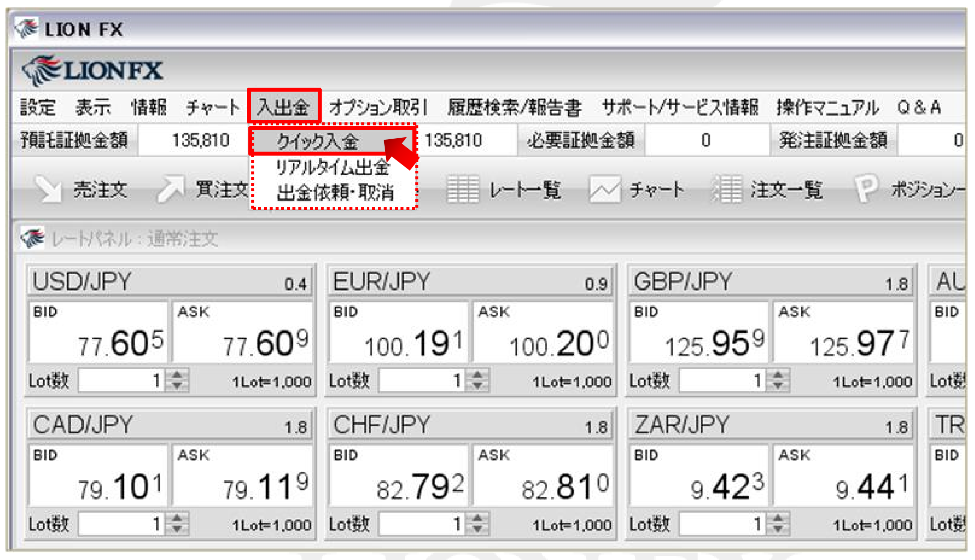The width and height of the screenshot is (975, 560).
Task: Click the buy order (買注文) arrow icon
Action: click(x=171, y=189)
